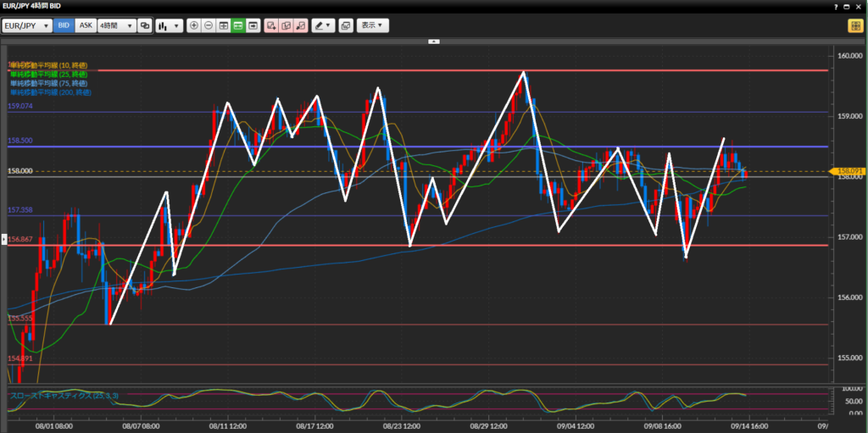Viewport: 868px width, 433px height.
Task: Click the scroll-to-latest arrow icon
Action: click(x=253, y=25)
